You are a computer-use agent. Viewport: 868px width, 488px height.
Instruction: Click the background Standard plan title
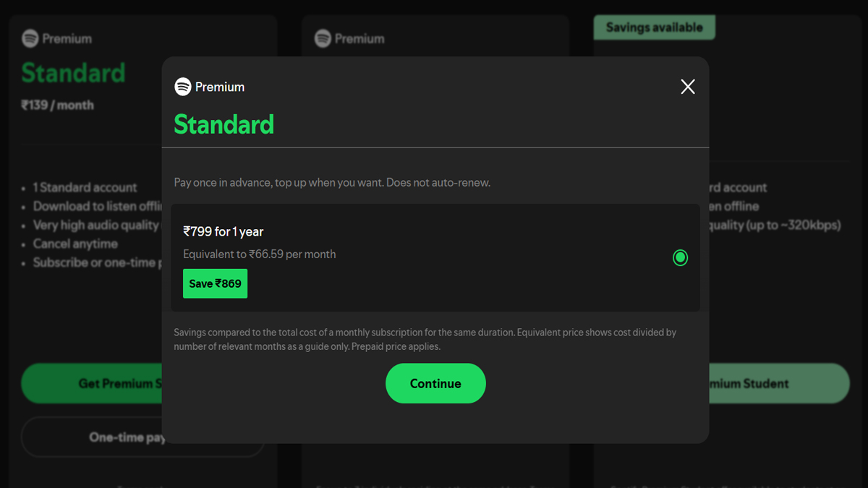point(73,73)
